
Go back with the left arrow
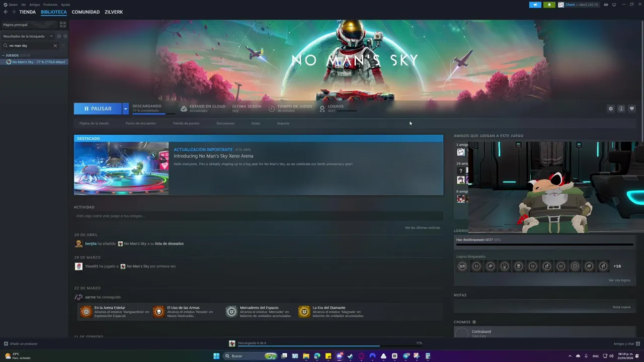click(6, 12)
